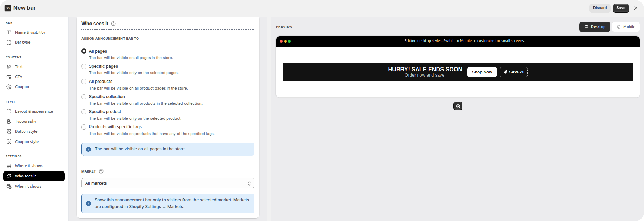Click the Who sees it tag icon
Screen dimensions: 644x221
tap(9, 176)
